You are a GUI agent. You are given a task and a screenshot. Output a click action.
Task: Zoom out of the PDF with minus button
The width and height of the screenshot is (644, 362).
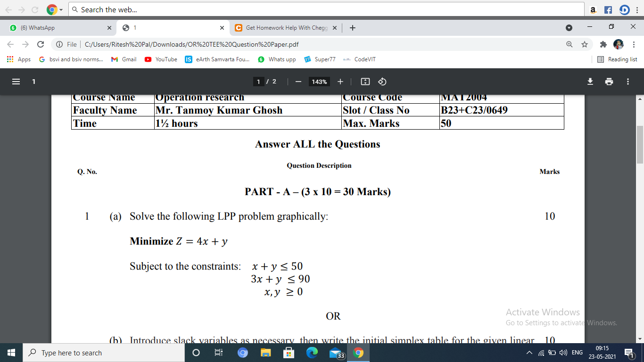click(298, 82)
